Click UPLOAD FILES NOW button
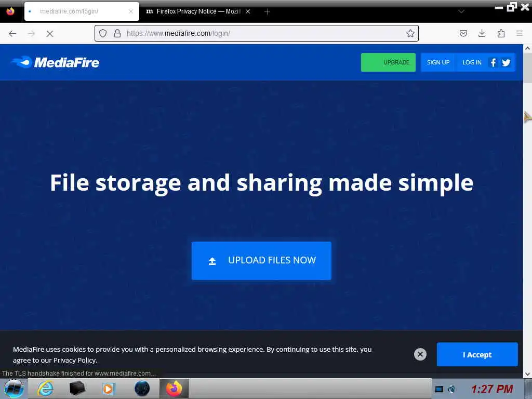This screenshot has height=399, width=532. point(261,261)
